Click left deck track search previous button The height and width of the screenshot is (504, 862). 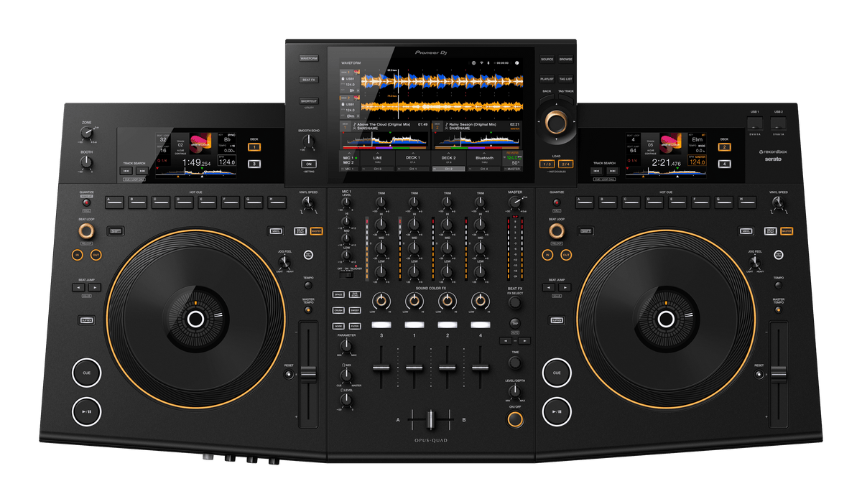coord(127,172)
